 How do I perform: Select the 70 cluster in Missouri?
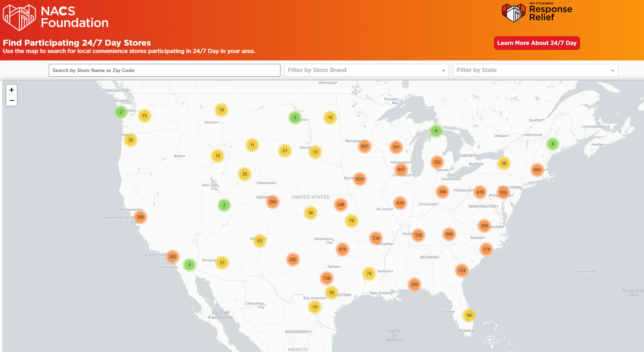click(352, 221)
